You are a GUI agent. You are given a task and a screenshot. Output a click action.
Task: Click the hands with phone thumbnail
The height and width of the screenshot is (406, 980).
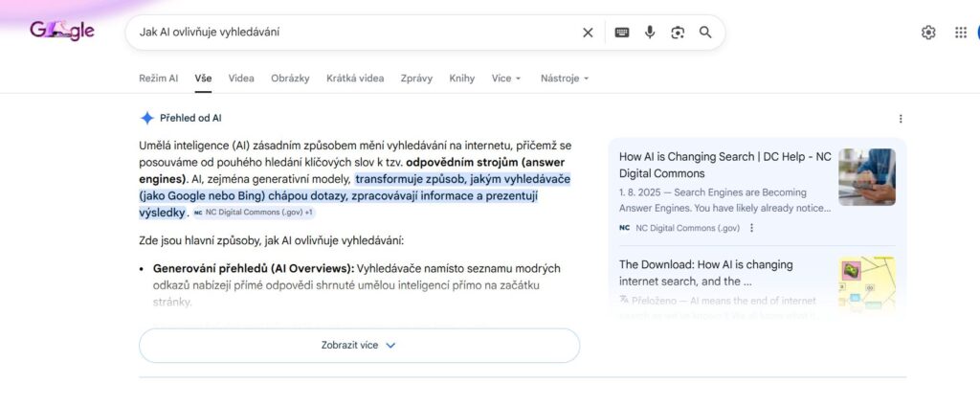point(867,177)
